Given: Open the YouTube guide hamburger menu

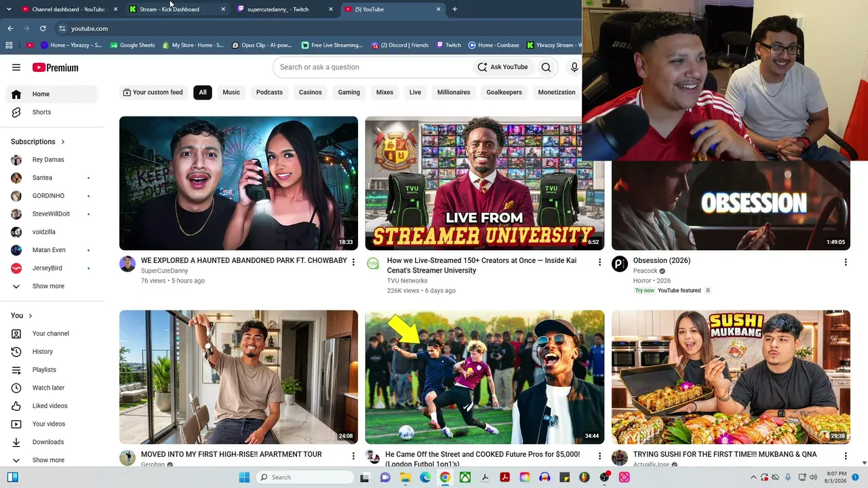Looking at the screenshot, I should [x=16, y=67].
